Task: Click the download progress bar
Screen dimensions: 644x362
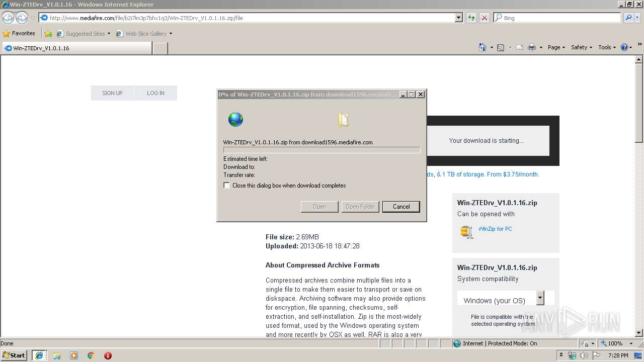Action: click(321, 150)
